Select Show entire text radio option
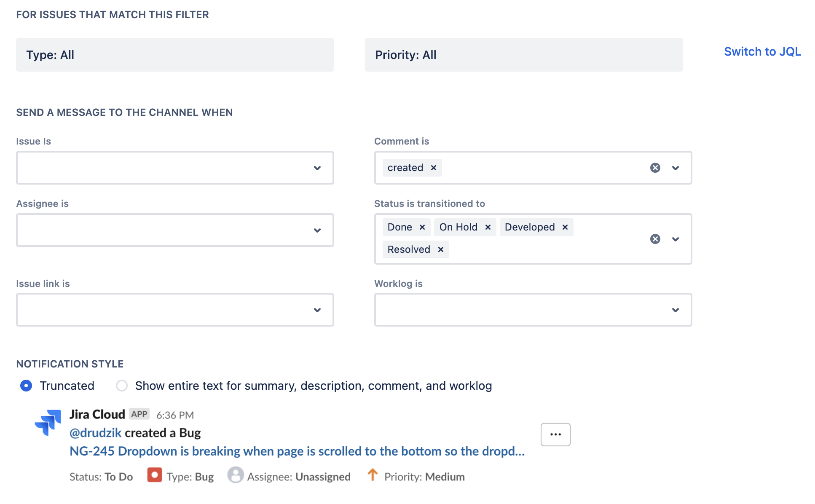 [x=122, y=386]
